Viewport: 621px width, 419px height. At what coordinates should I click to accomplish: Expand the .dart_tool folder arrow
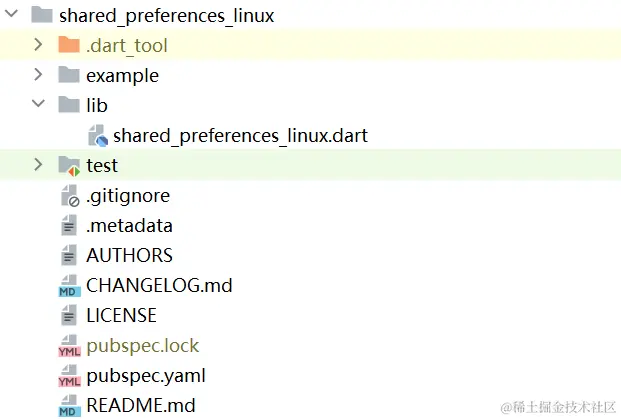pos(38,45)
